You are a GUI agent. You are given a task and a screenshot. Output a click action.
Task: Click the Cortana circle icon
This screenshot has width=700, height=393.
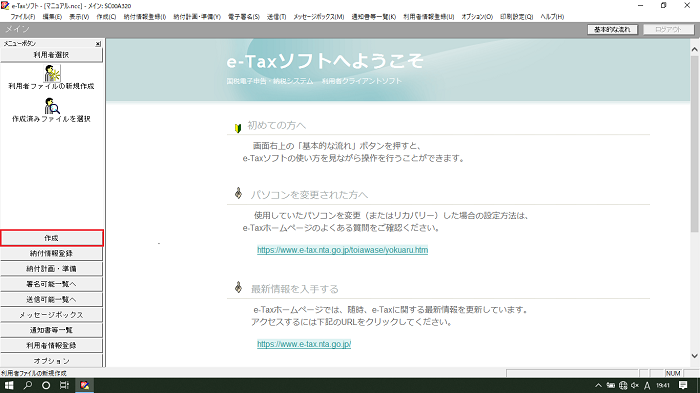(x=46, y=385)
